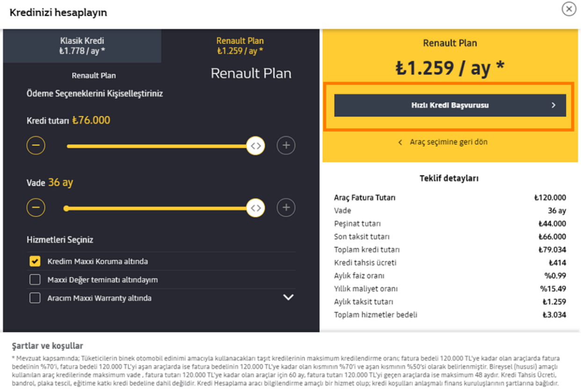Click the arrow icon on Hızlı Kredi Başvurusu

(553, 106)
